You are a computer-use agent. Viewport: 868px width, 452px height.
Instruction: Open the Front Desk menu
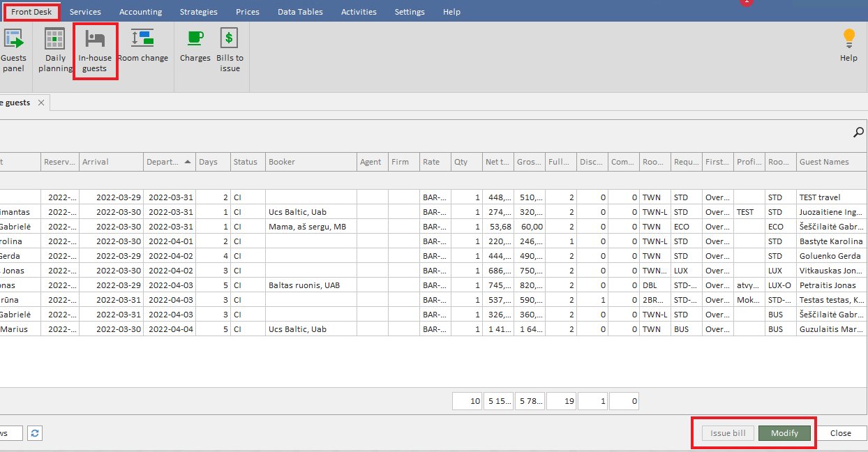[x=31, y=12]
